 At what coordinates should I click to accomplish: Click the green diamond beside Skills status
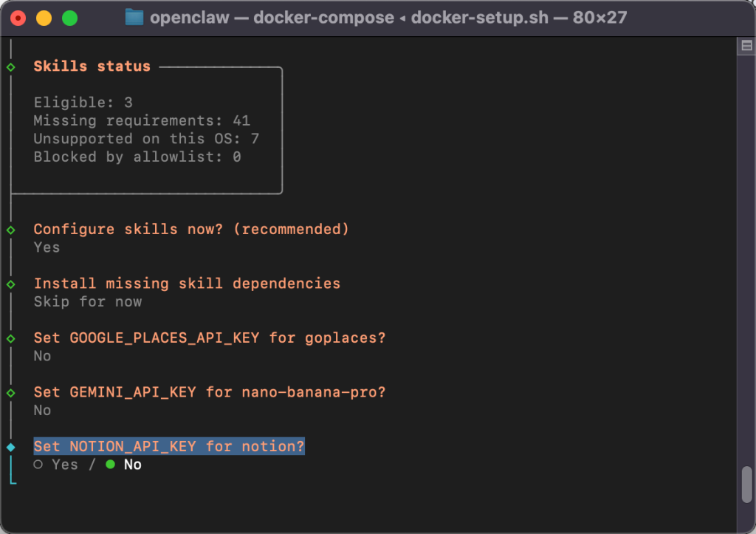click(x=11, y=66)
